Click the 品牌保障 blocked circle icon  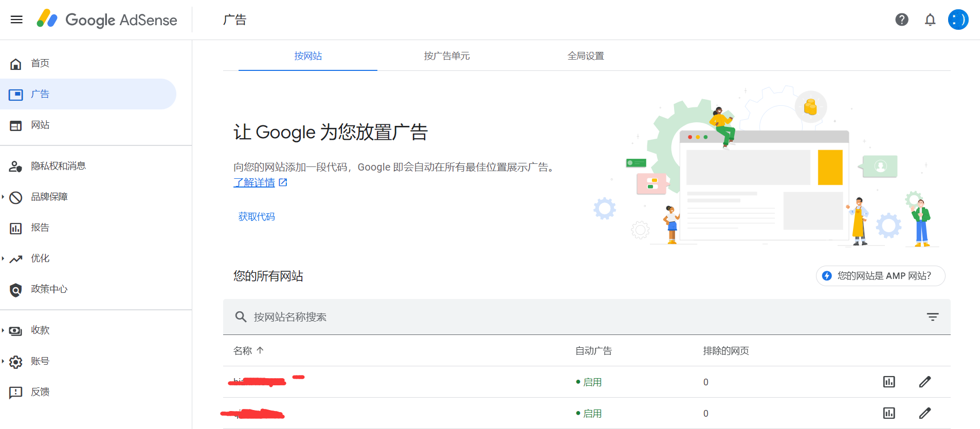click(x=16, y=197)
